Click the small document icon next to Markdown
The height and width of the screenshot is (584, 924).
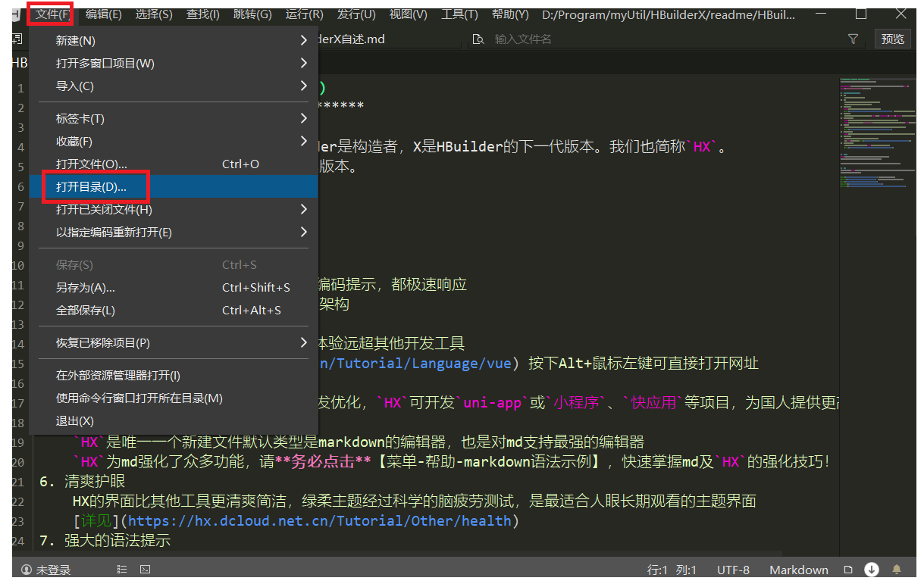848,570
